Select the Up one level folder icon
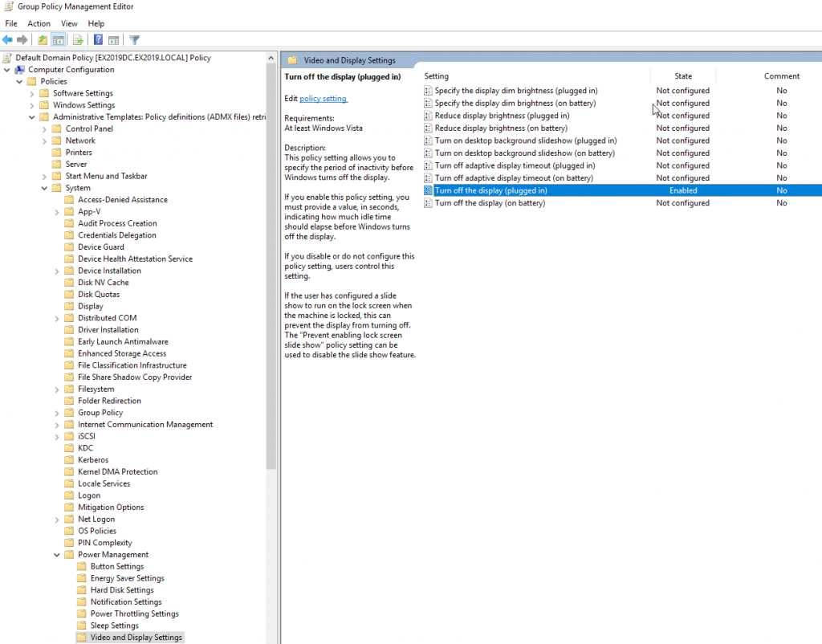 43,39
